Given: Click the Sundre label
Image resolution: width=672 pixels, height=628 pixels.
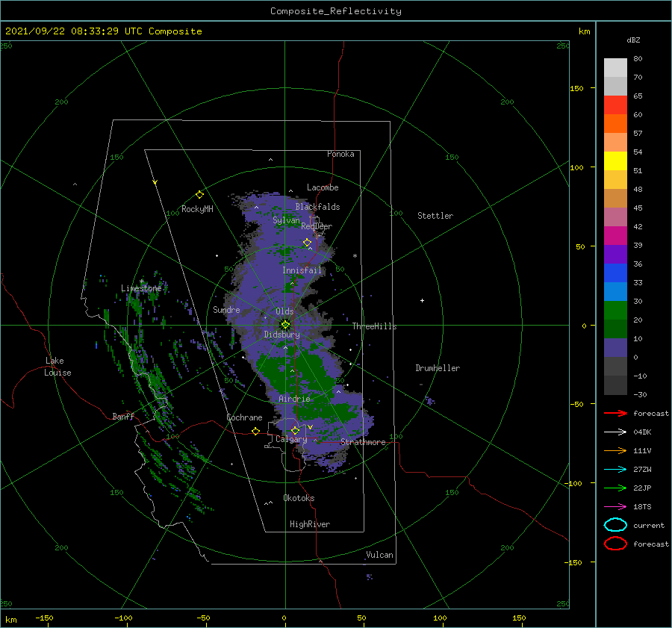Looking at the screenshot, I should [226, 310].
